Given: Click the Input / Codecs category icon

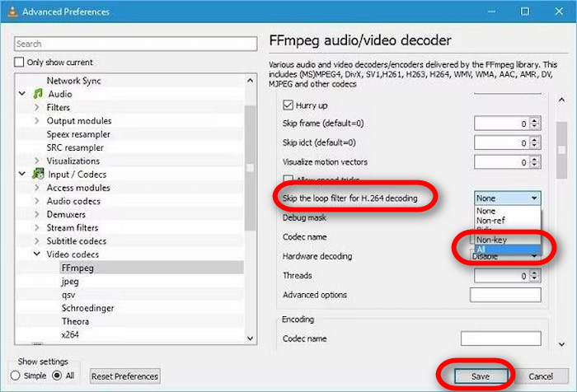Looking at the screenshot, I should point(38,174).
